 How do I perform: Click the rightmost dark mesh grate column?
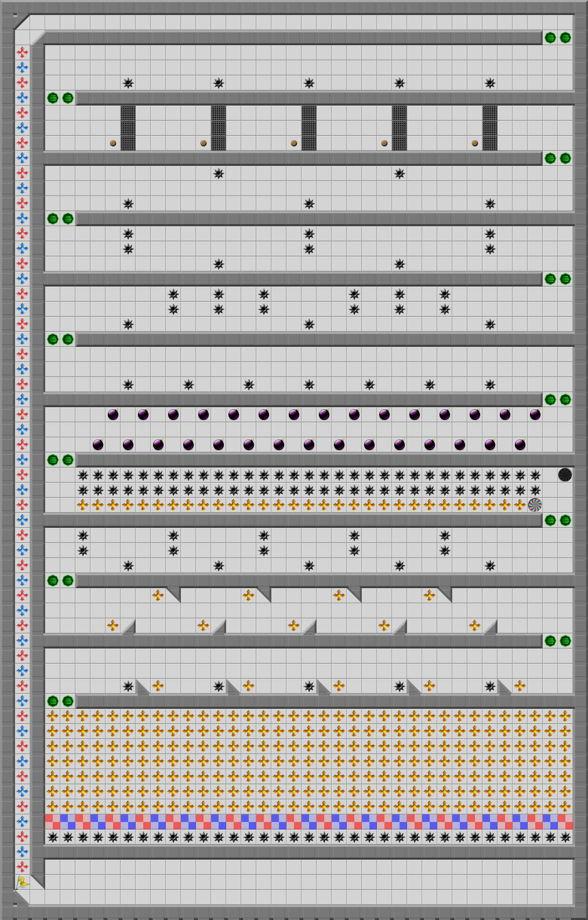(490, 128)
